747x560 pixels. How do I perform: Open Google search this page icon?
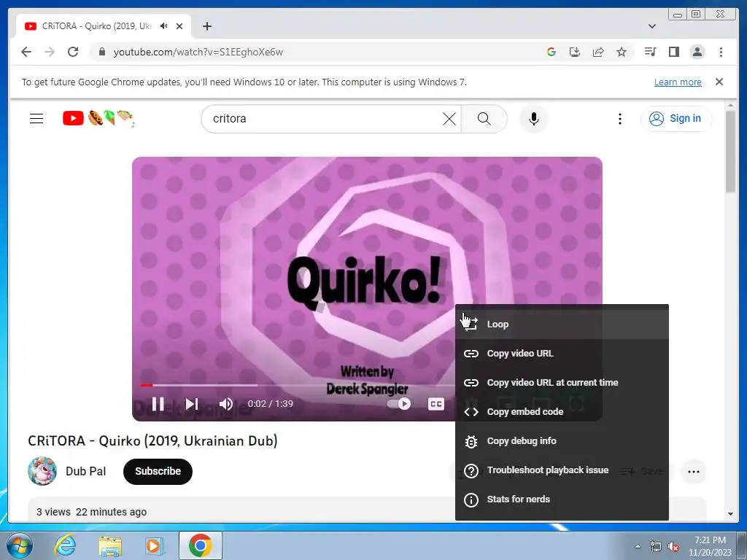coord(551,52)
